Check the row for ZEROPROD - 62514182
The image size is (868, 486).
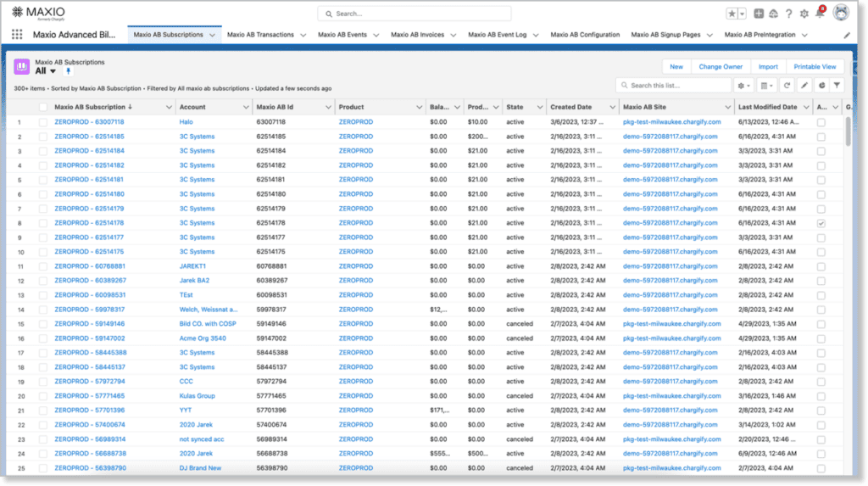[x=42, y=165]
